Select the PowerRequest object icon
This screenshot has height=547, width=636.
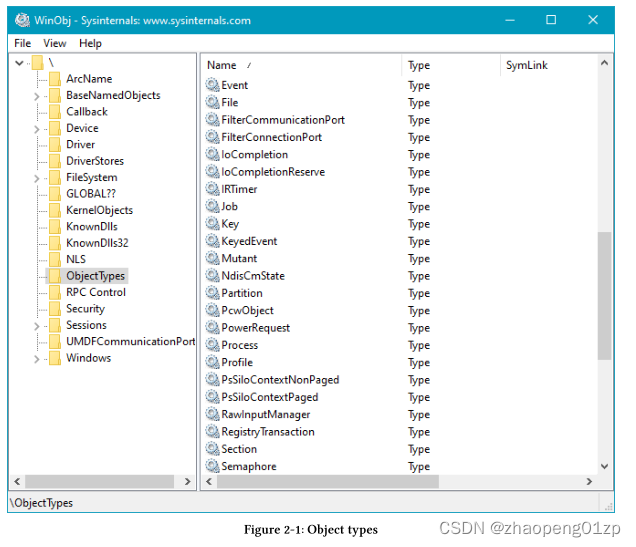coord(212,327)
